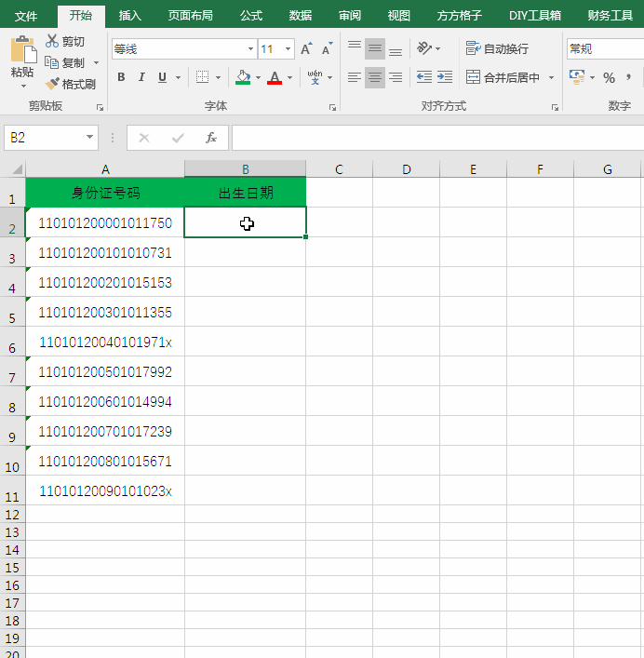Open the DIY工具箱 tab
The image size is (644, 658).
(x=535, y=16)
